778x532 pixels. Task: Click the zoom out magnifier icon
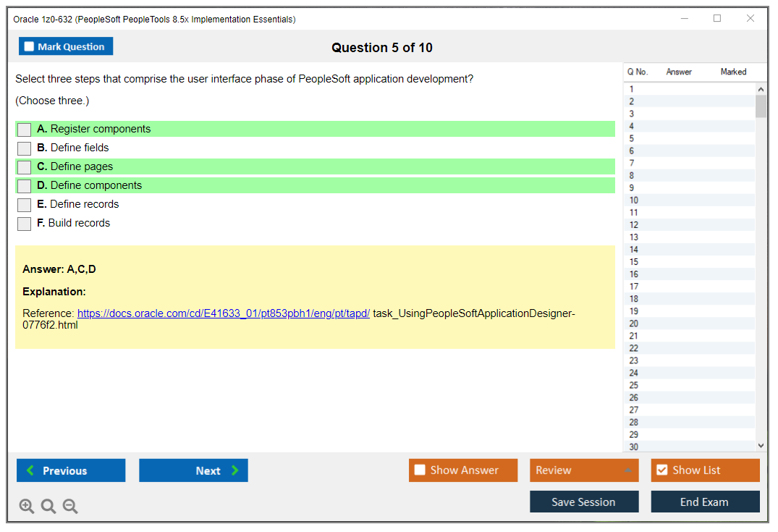(70, 507)
